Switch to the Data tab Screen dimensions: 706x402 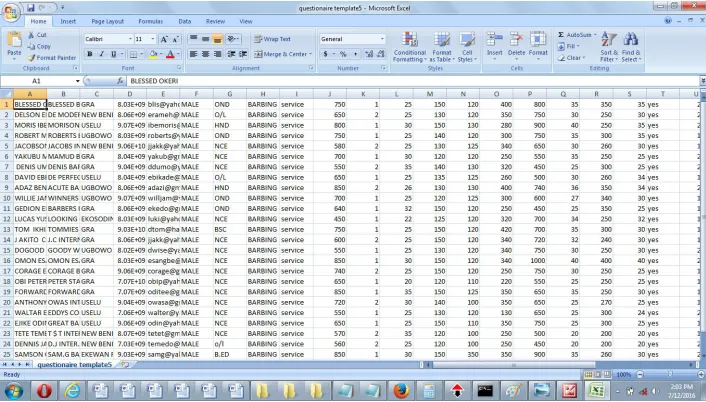point(185,21)
